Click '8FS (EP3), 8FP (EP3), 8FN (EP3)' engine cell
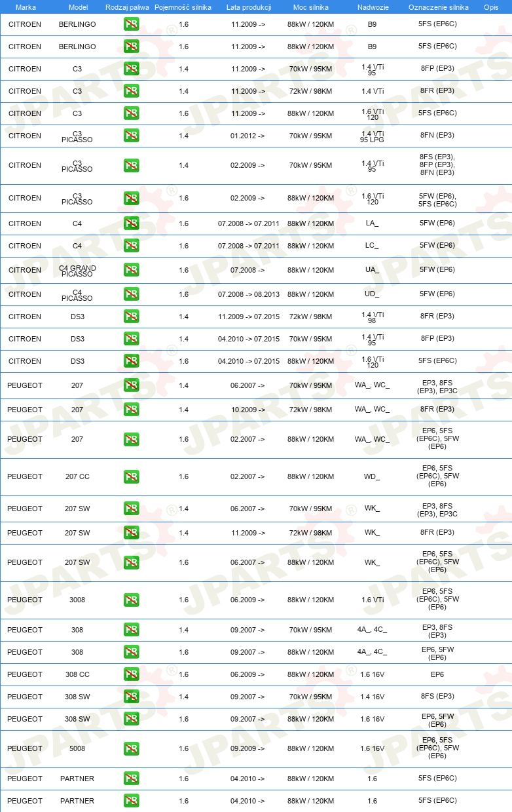This screenshot has height=812, width=512. point(437,164)
